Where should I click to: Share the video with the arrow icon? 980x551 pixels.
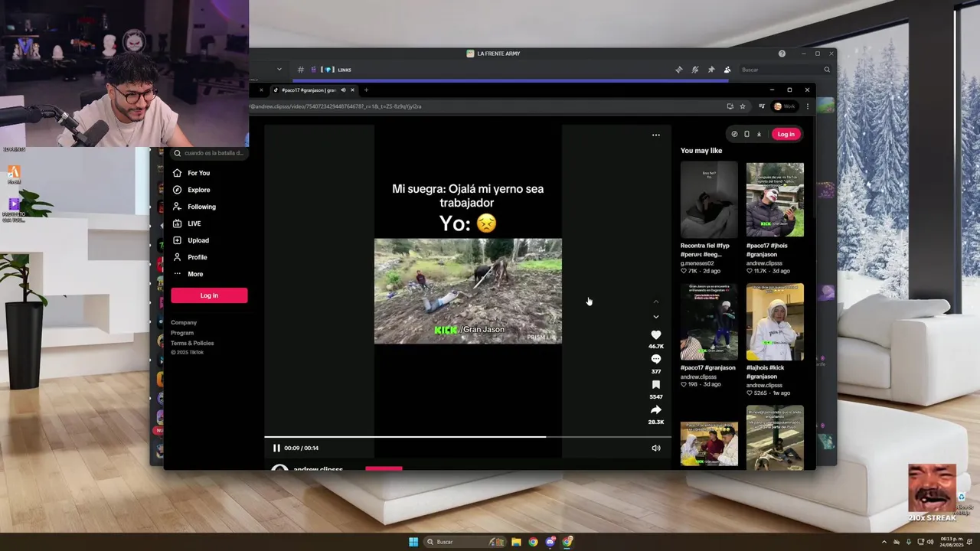(655, 410)
